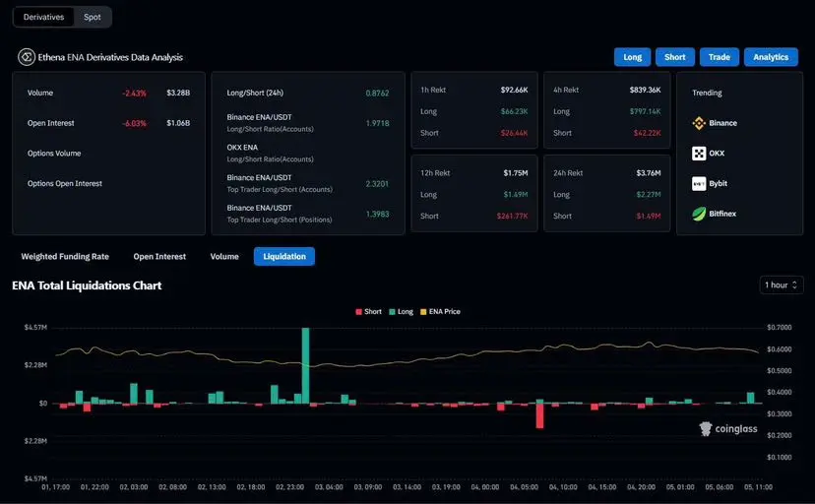Click the Options Volume row label
Screen dimensions: 815x504
coord(54,154)
